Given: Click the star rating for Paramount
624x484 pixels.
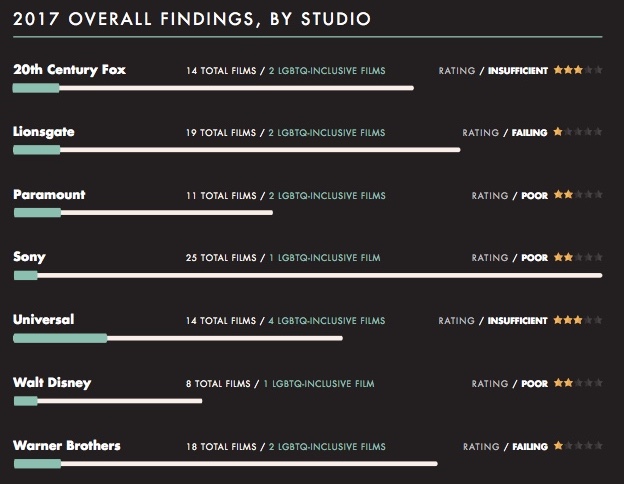Looking at the screenshot, I should [x=578, y=195].
